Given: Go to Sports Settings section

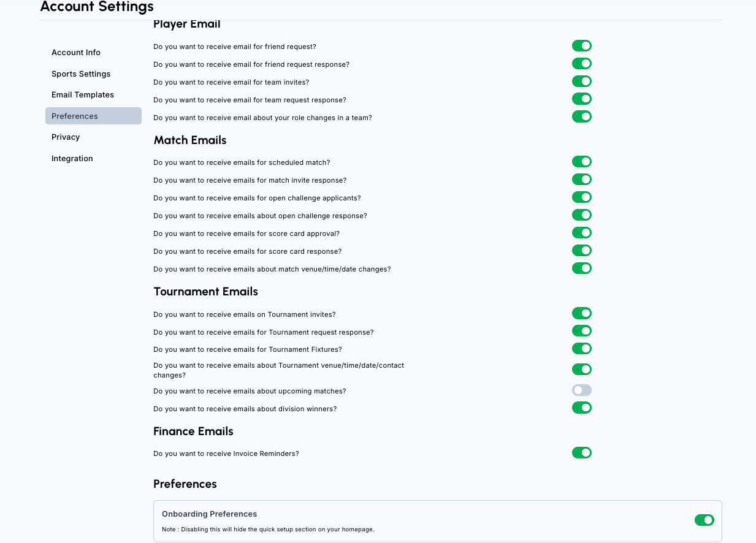Looking at the screenshot, I should (81, 74).
